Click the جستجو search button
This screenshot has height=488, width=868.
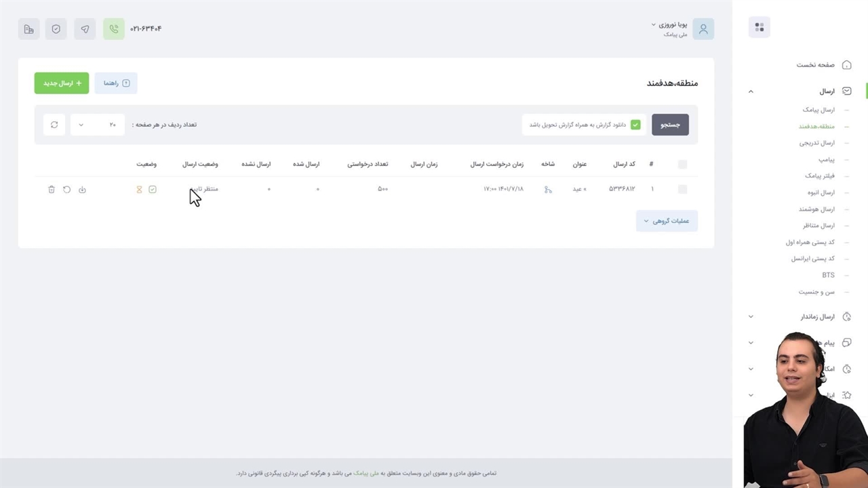click(670, 125)
